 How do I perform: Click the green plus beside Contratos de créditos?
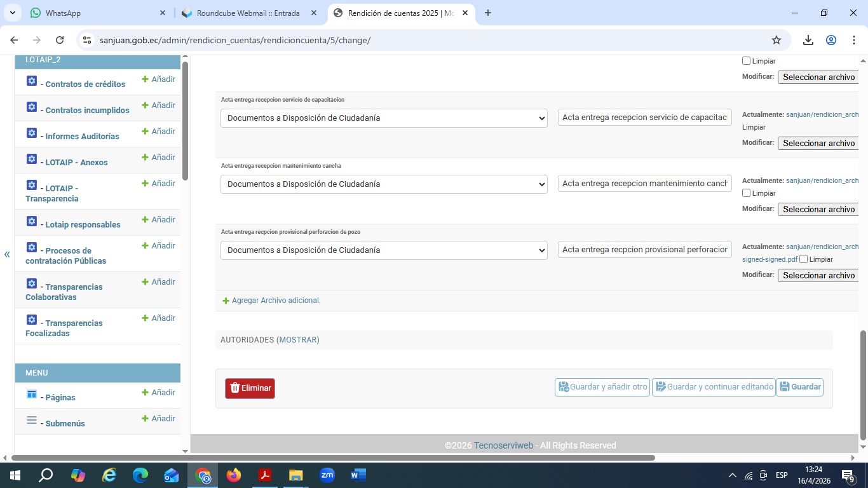[x=145, y=79]
